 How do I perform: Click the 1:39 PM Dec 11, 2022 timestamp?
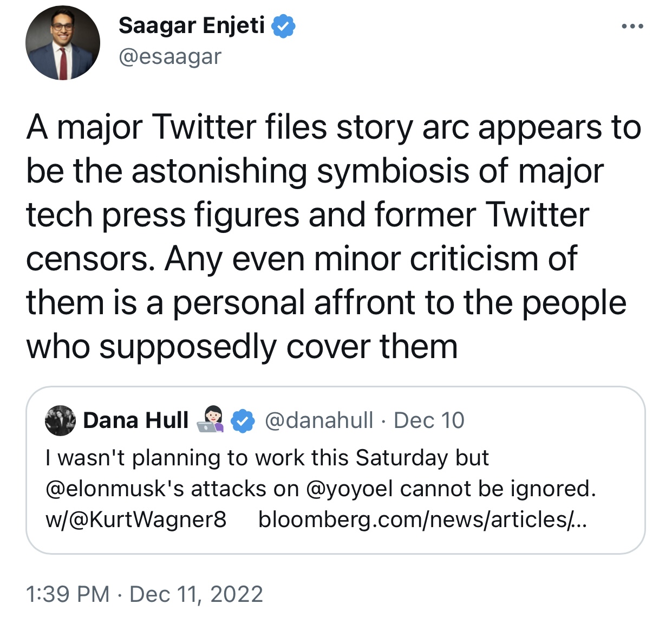pos(145,594)
